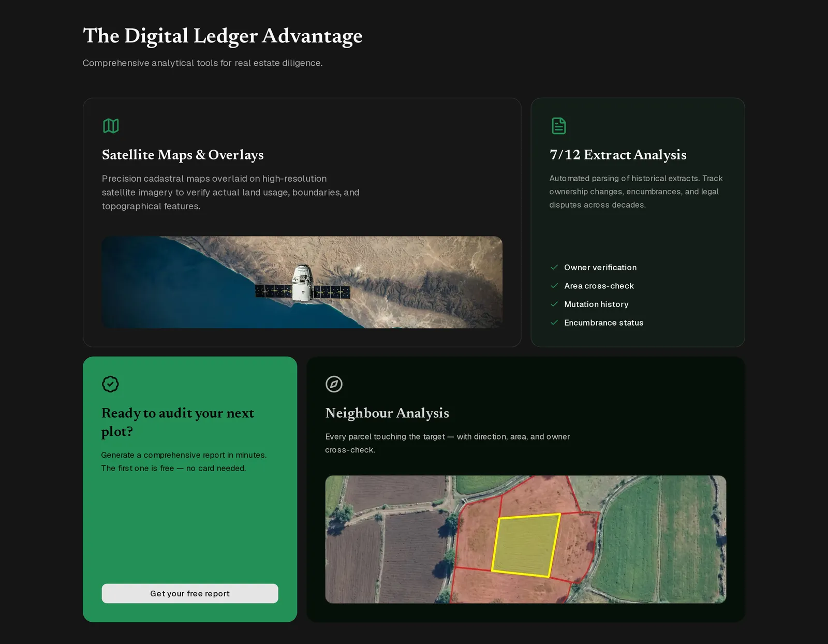Image resolution: width=828 pixels, height=644 pixels.
Task: Click the Comprehensive analytical tools subtitle
Action: 202,63
